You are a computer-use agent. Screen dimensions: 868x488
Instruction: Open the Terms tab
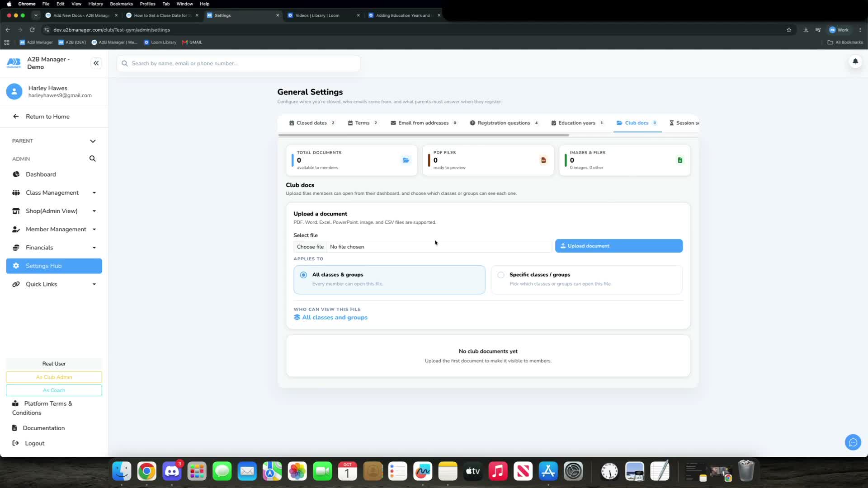(363, 123)
